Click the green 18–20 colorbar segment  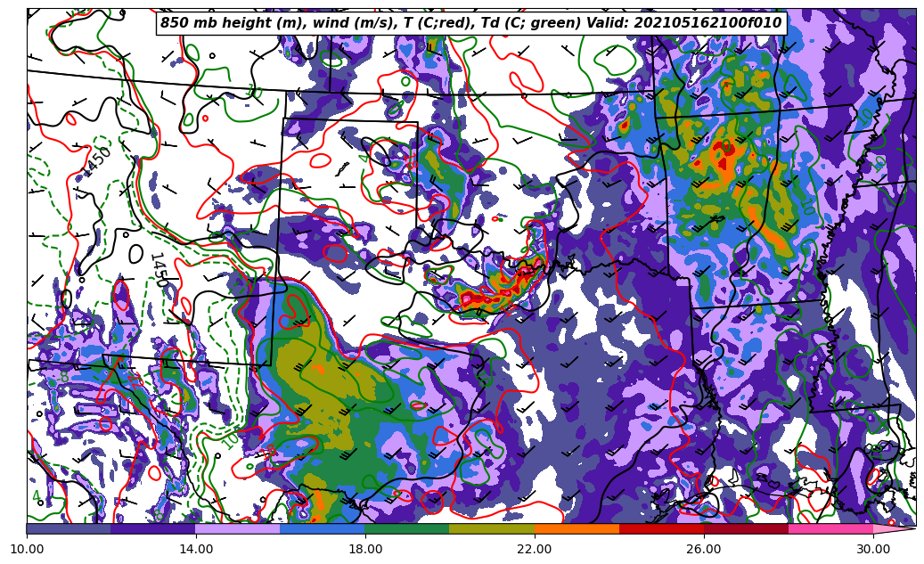click(407, 528)
